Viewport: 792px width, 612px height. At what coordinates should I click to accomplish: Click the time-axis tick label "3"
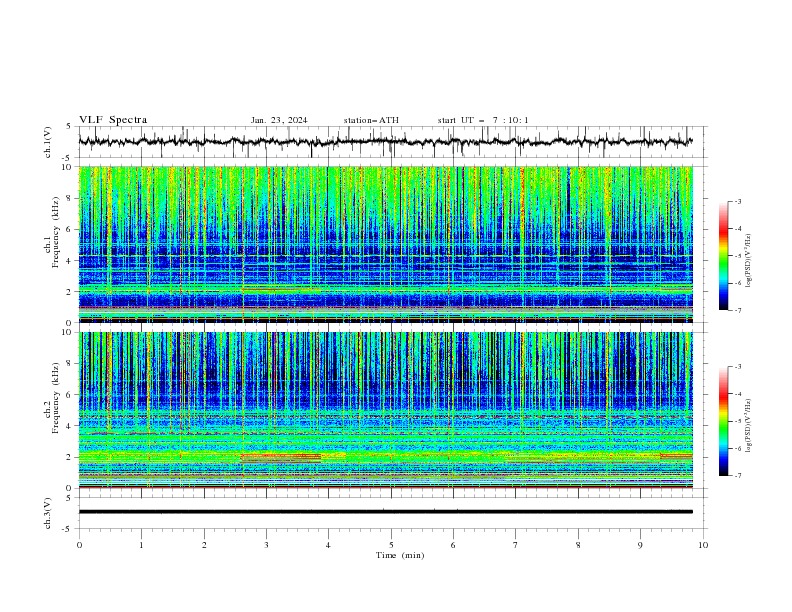[x=266, y=545]
